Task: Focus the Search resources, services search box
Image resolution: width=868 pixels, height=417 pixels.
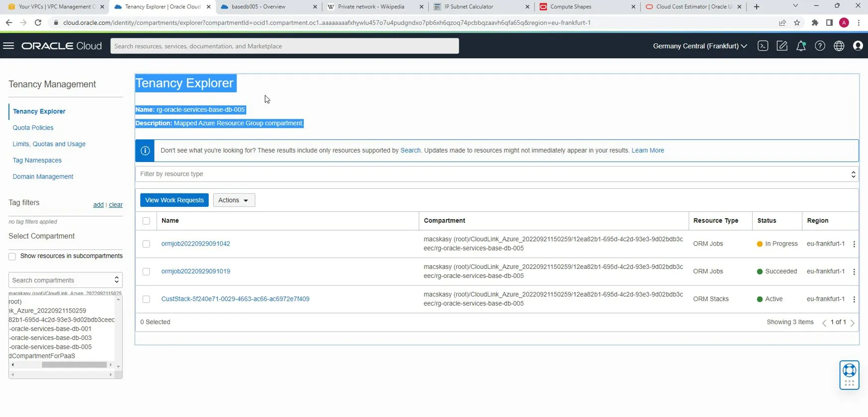Action: click(x=284, y=46)
